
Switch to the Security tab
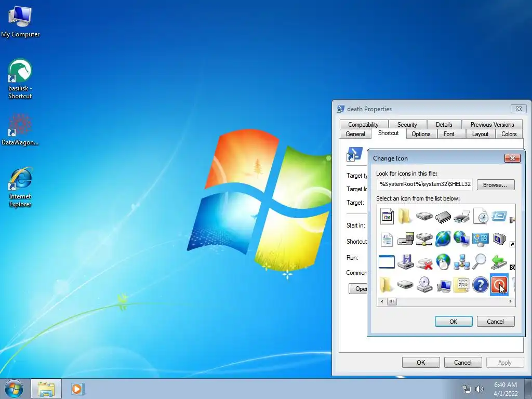(407, 125)
